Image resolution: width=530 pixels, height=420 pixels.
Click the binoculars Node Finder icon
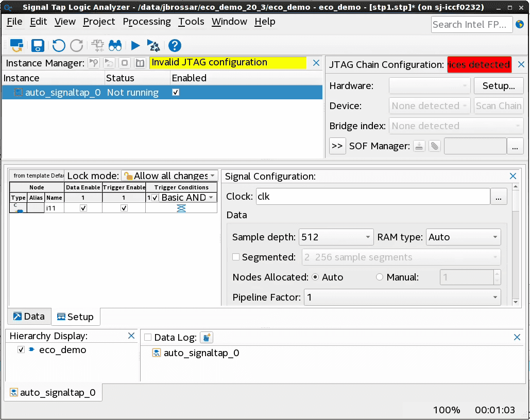(115, 45)
